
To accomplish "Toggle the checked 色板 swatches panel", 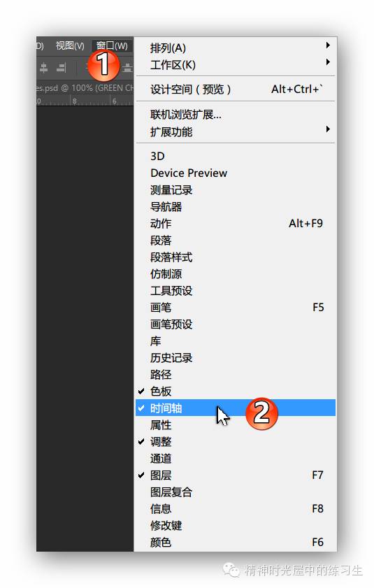I will coord(235,391).
